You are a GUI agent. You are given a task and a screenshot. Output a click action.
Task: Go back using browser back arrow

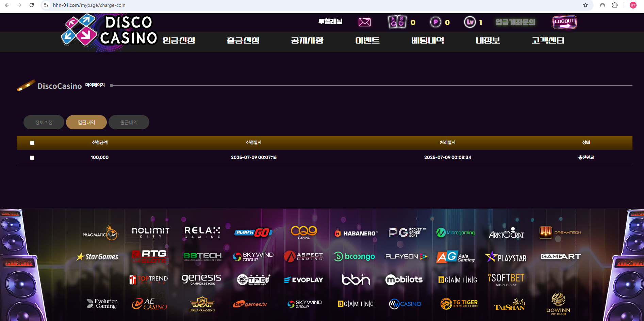tap(7, 5)
